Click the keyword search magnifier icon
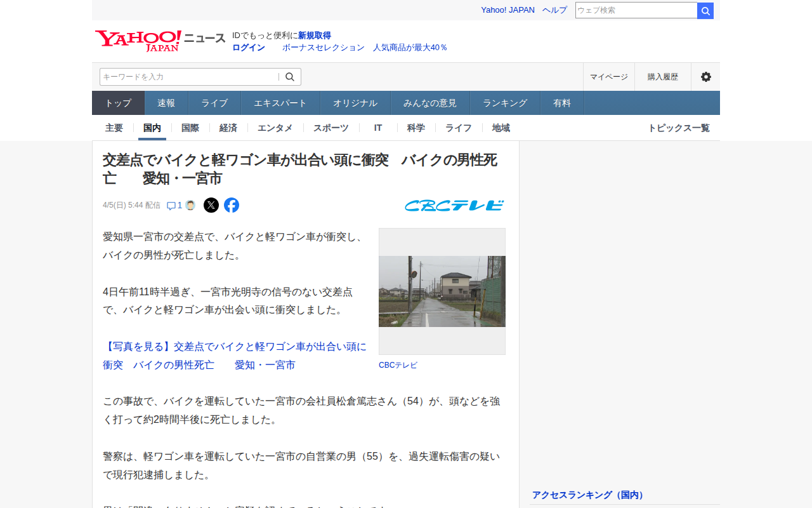 [x=290, y=77]
